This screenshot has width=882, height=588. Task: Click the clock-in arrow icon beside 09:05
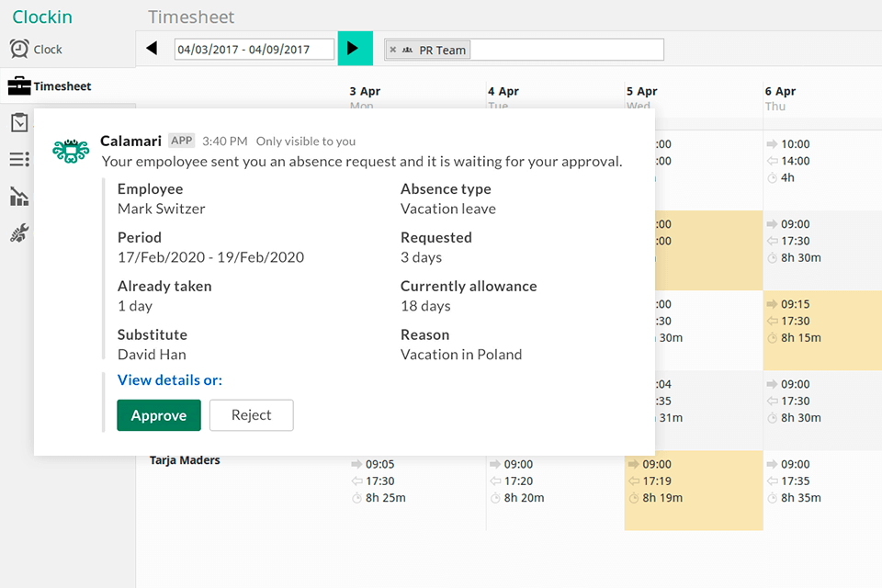(x=356, y=464)
